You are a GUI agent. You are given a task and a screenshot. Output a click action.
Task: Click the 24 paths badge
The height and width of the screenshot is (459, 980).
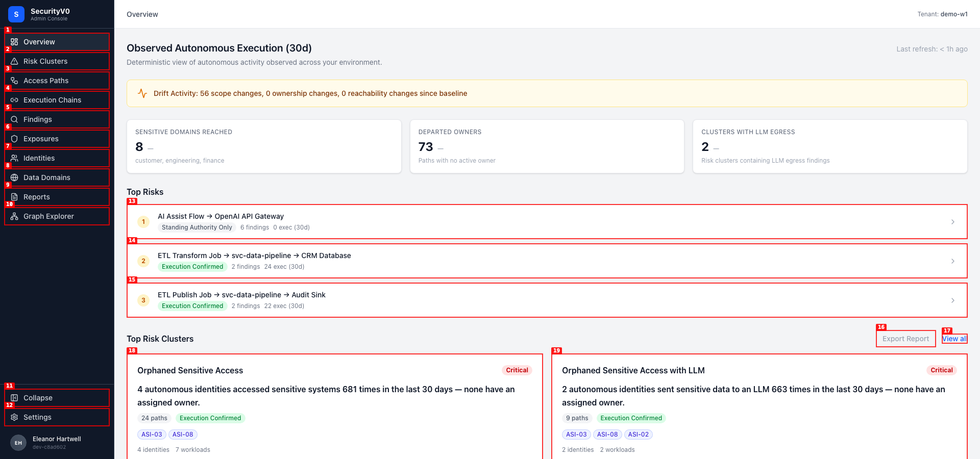[154, 418]
